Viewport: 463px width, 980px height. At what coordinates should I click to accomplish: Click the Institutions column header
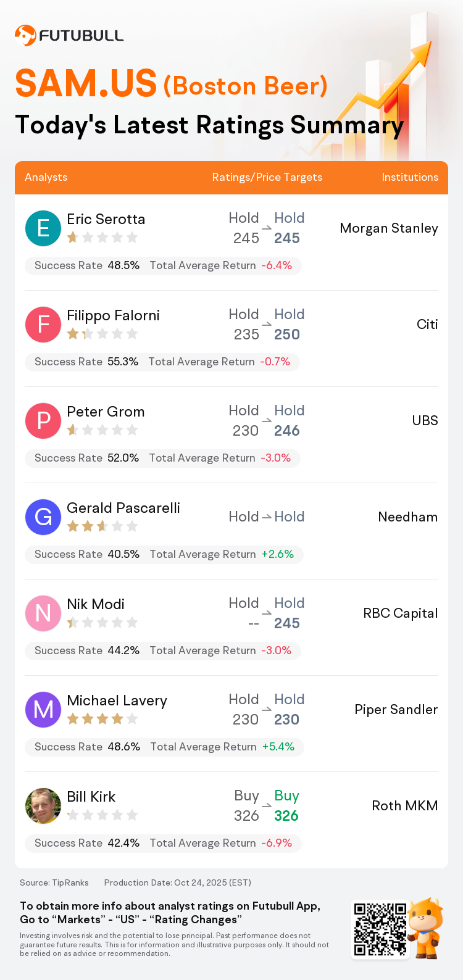410,178
